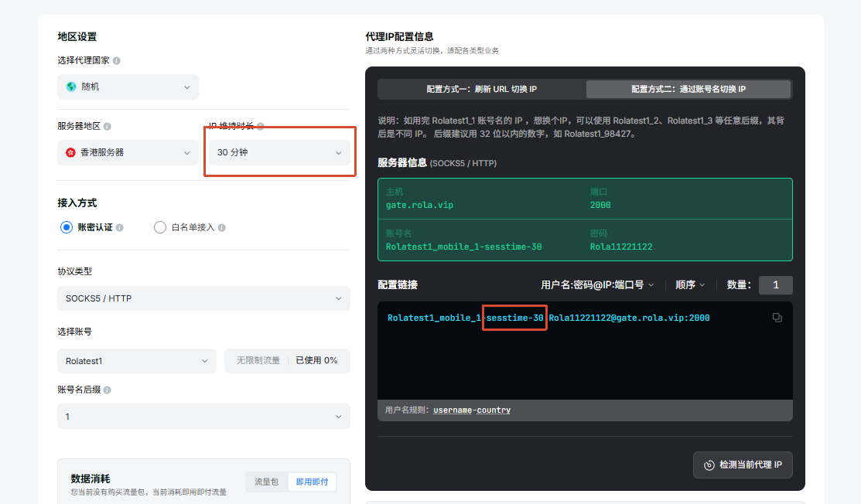The image size is (861, 504).
Task: Switch to 配置方式二: 通过账号名切换 IP tab
Action: pyautogui.click(x=688, y=89)
